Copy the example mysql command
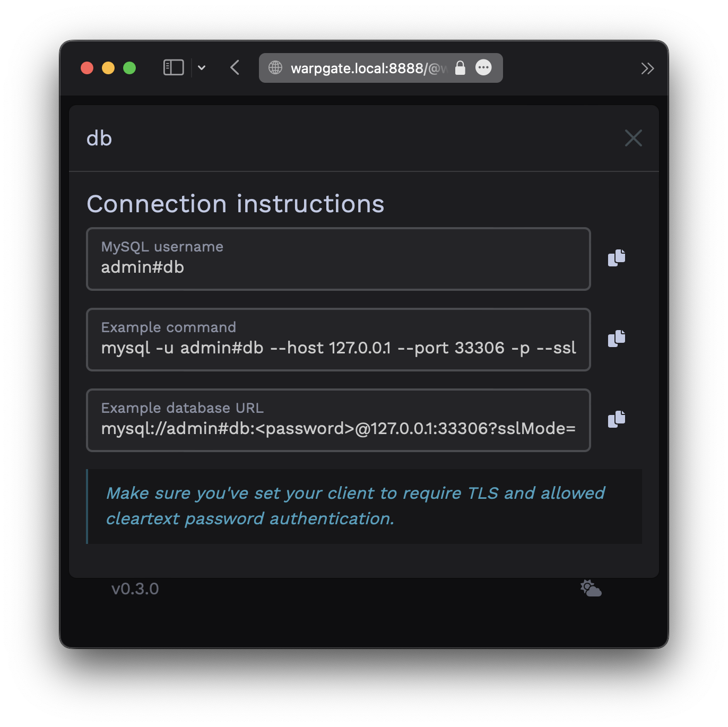The height and width of the screenshot is (727, 728). click(x=616, y=339)
